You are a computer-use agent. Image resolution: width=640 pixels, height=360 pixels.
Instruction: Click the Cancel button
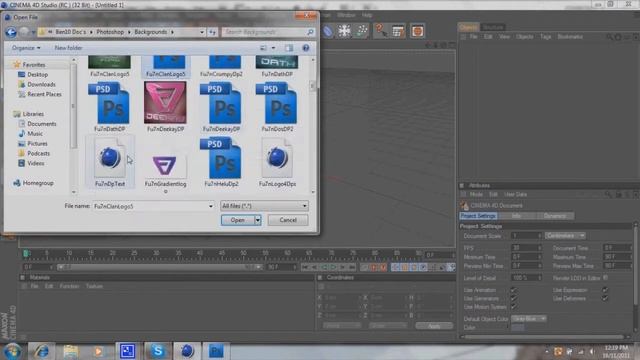click(x=288, y=220)
